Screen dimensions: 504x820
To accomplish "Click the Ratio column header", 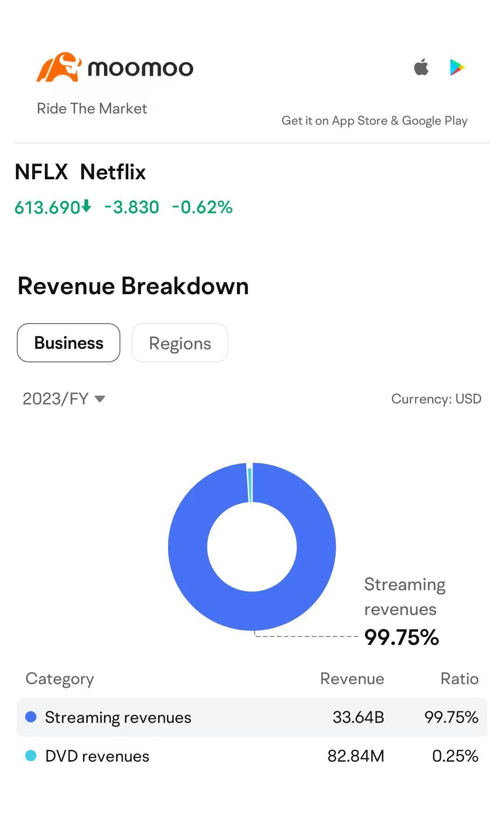I will 460,679.
